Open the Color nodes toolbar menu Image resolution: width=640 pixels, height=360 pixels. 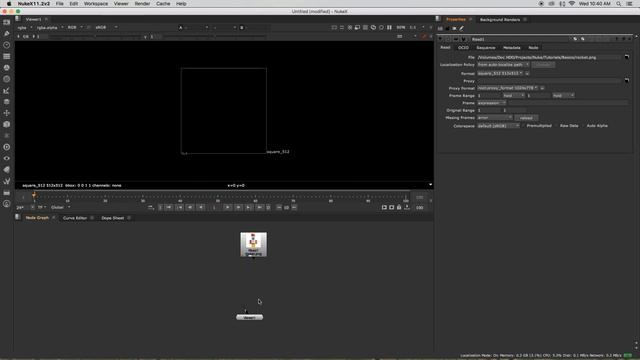pyautogui.click(x=7, y=68)
